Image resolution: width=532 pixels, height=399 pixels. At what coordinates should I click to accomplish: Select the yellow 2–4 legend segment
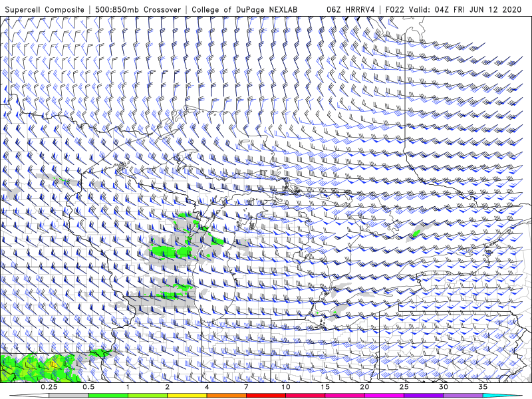187,396
